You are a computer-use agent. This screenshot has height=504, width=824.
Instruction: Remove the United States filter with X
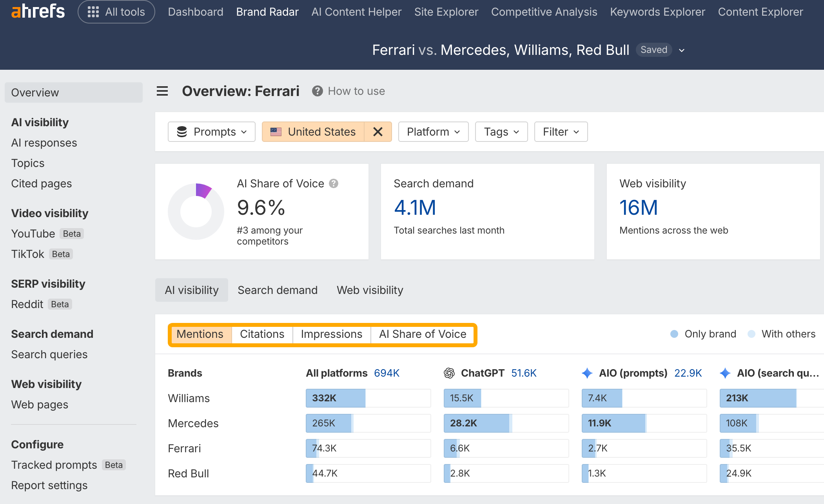pos(378,132)
